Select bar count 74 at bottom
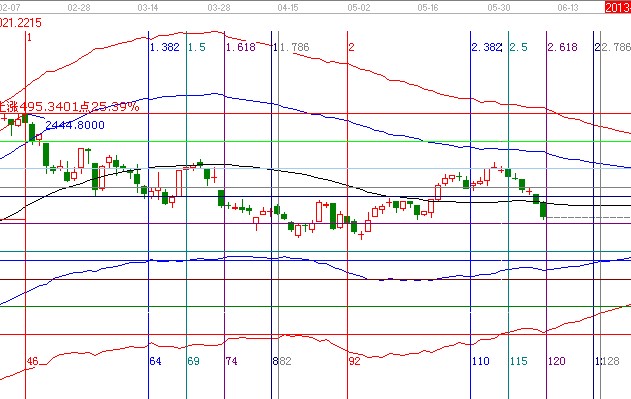This screenshot has height=399, width=631. pyautogui.click(x=231, y=361)
